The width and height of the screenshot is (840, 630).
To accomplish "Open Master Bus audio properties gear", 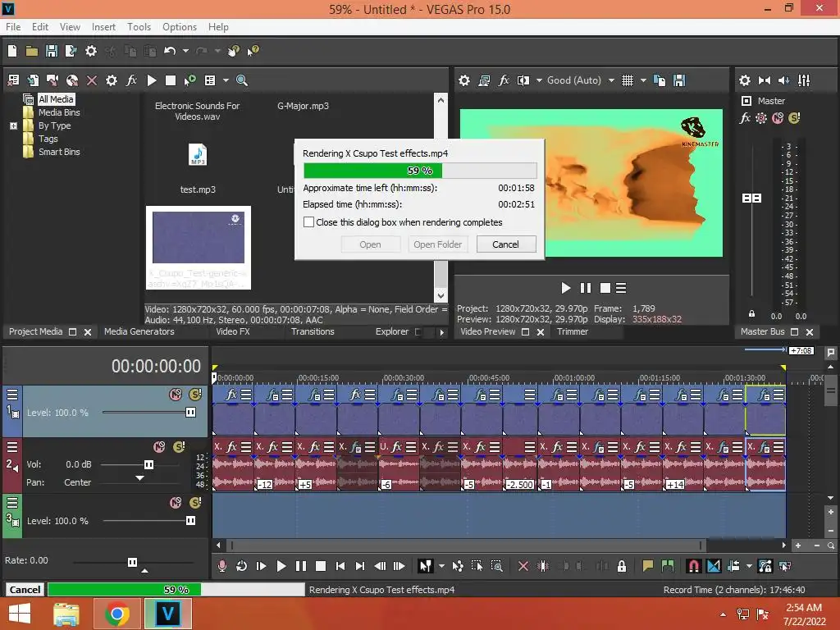I will (x=745, y=80).
